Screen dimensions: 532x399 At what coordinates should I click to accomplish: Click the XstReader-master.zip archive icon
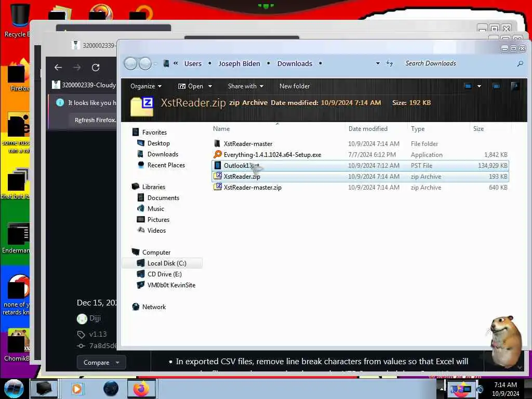(x=218, y=187)
